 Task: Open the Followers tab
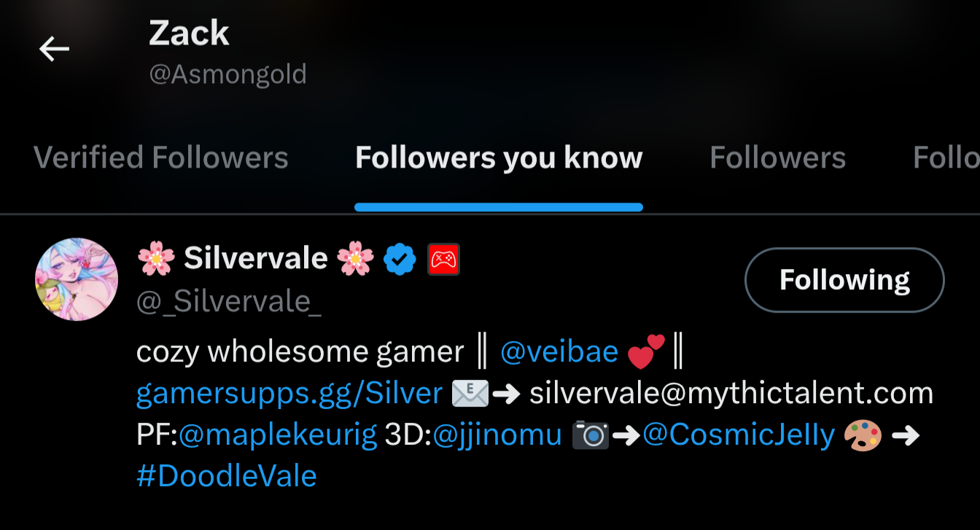pos(778,158)
